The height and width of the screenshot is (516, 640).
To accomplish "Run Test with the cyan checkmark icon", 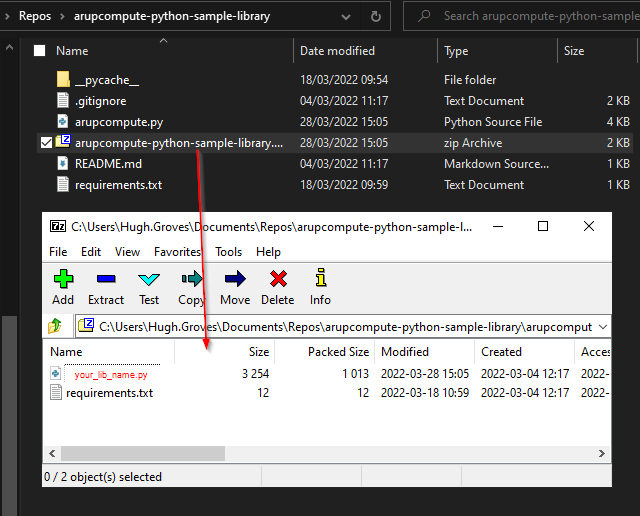I will (x=149, y=279).
